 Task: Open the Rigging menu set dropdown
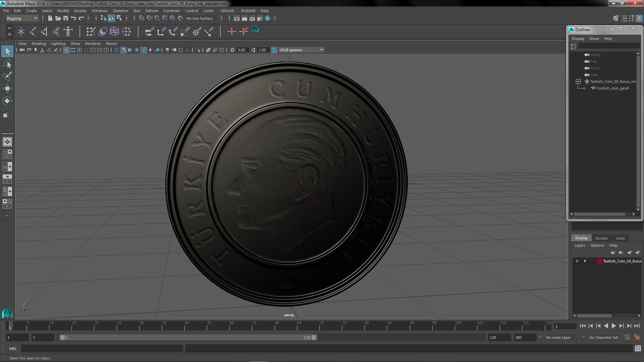click(x=22, y=18)
